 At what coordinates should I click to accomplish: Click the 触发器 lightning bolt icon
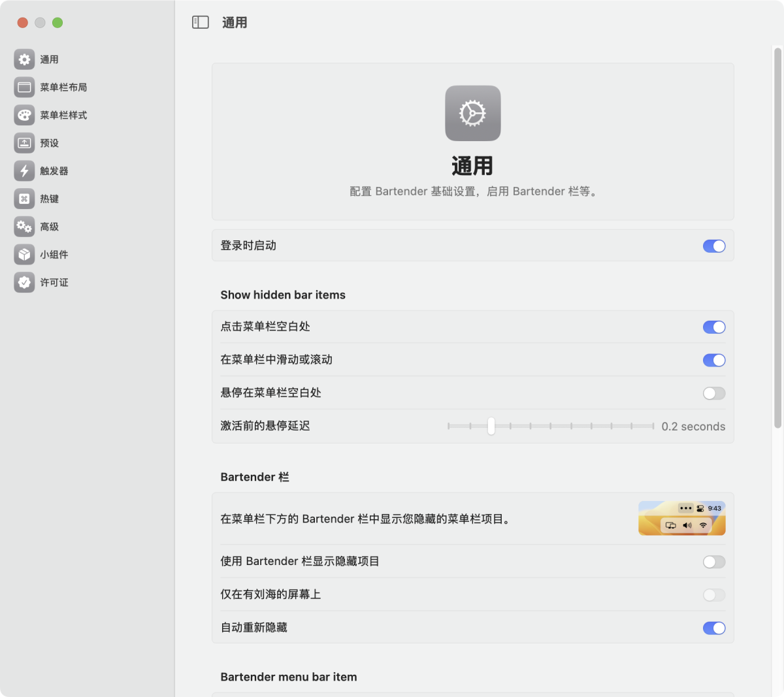pyautogui.click(x=24, y=170)
